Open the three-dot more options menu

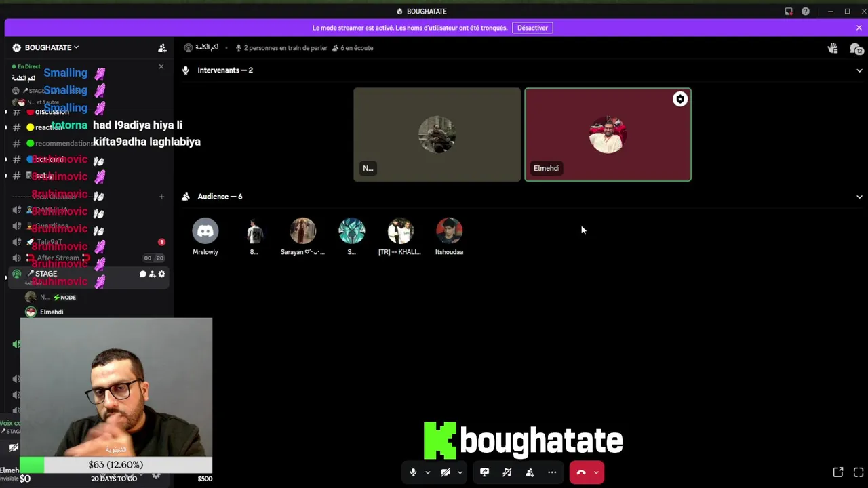552,472
